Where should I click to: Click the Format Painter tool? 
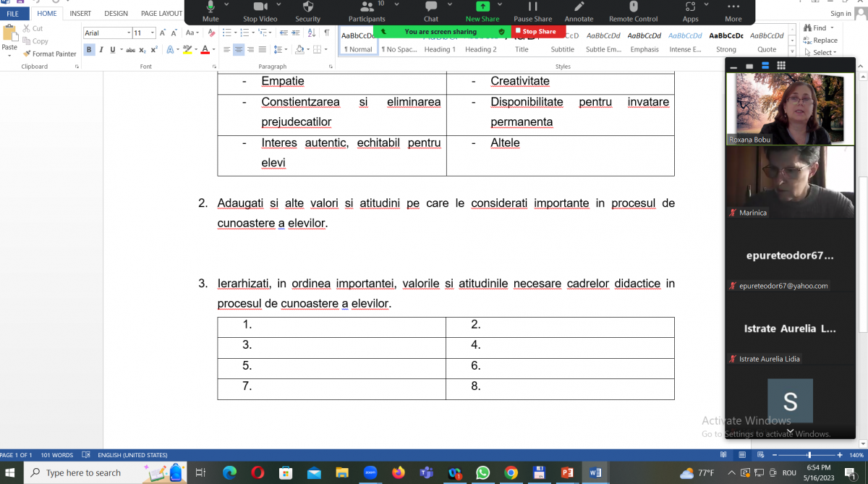point(49,54)
